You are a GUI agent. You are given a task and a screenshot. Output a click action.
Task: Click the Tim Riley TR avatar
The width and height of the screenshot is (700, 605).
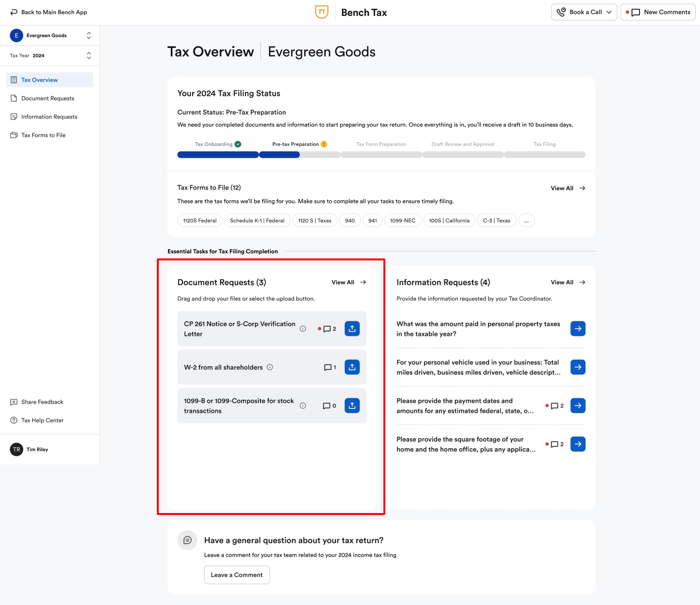tap(16, 449)
